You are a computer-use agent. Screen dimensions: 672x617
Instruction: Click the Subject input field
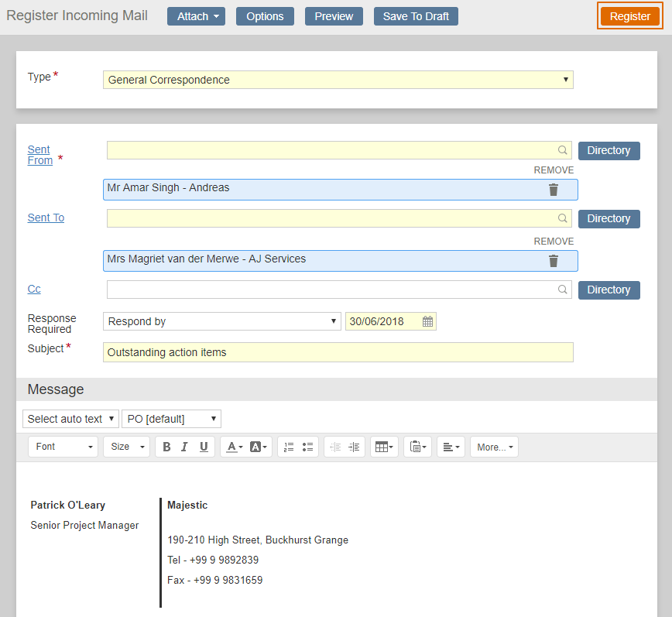click(x=338, y=352)
